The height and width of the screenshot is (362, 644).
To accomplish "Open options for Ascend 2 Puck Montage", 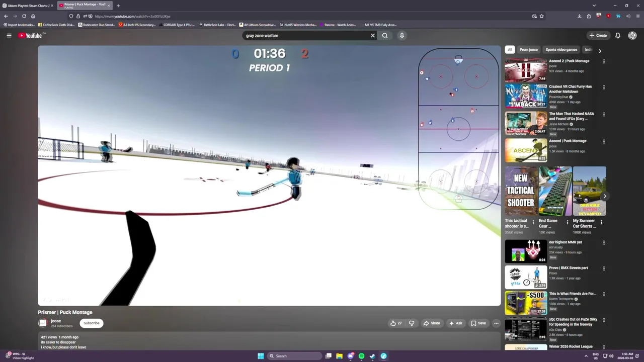I will point(604,61).
